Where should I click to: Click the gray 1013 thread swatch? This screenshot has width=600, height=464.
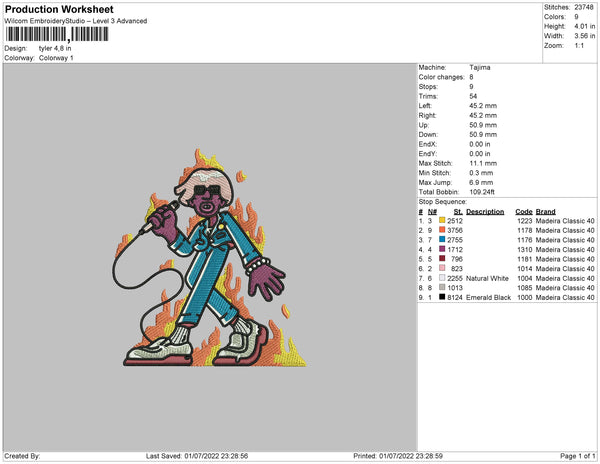(442, 287)
